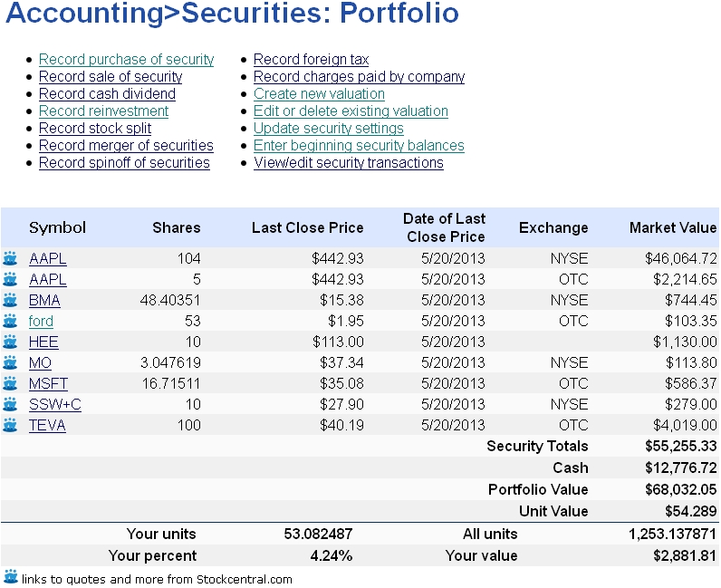Select the $113.00 last close price cell
721x588 pixels.
338,342
